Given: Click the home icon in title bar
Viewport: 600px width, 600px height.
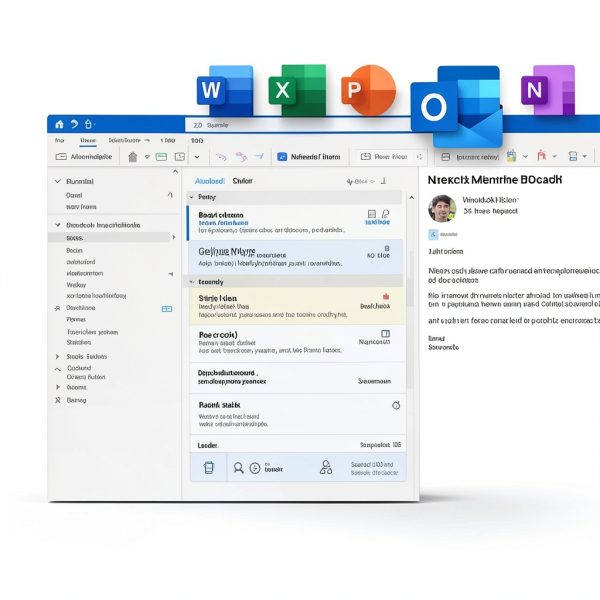Looking at the screenshot, I should [59, 124].
